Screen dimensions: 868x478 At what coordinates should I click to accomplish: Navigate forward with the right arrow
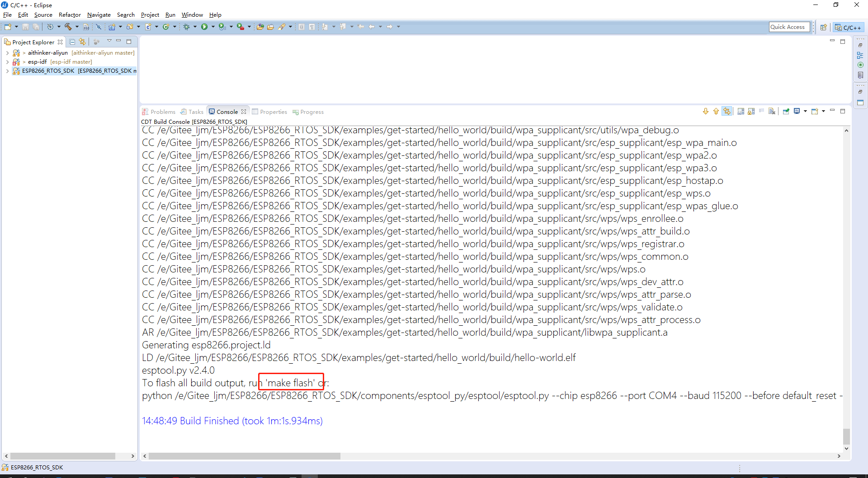tap(390, 27)
